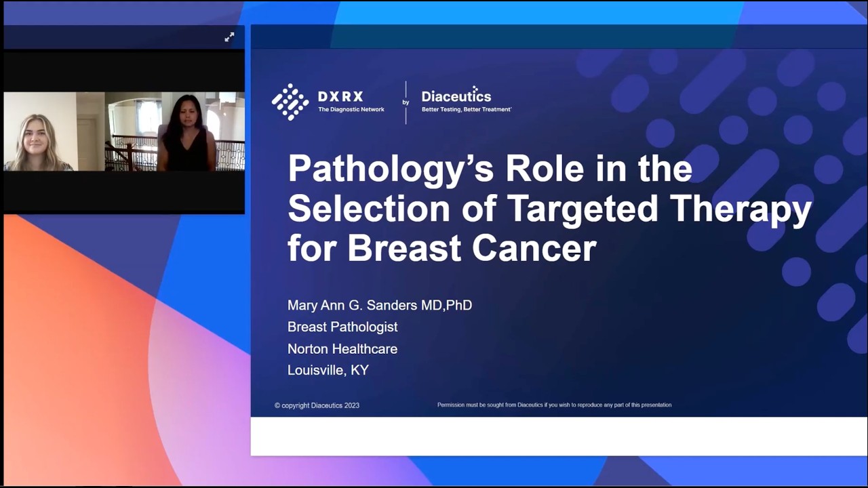Viewport: 868px width, 488px height.
Task: Click 'Better Testing, Better Treatment' tagline
Action: click(466, 109)
